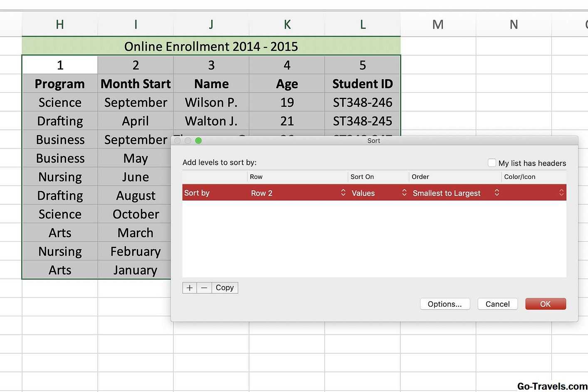Expand the Smallest to Largest order dropdown
Screen dimensions: 588x392
(456, 193)
